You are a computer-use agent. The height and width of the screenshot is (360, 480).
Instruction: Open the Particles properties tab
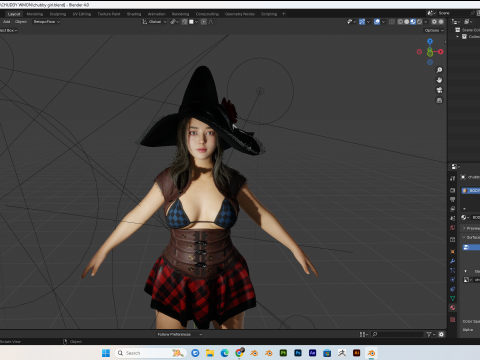(x=452, y=270)
